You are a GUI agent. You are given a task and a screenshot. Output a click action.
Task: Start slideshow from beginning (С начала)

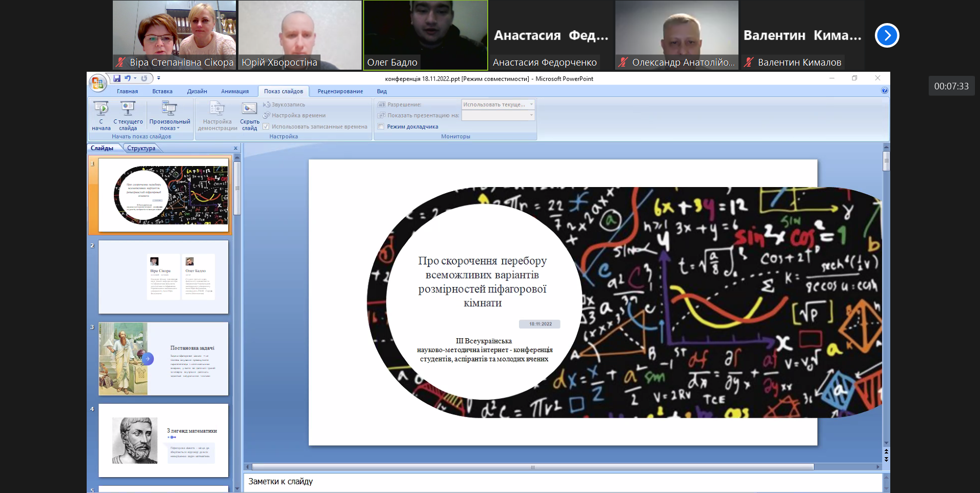(101, 116)
